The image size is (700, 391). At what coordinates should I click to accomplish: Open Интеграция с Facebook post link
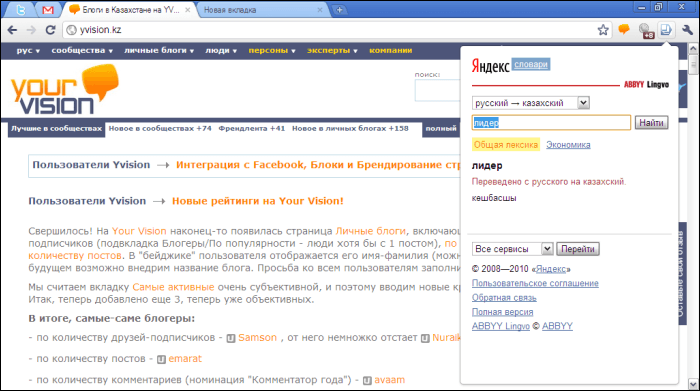[318, 165]
